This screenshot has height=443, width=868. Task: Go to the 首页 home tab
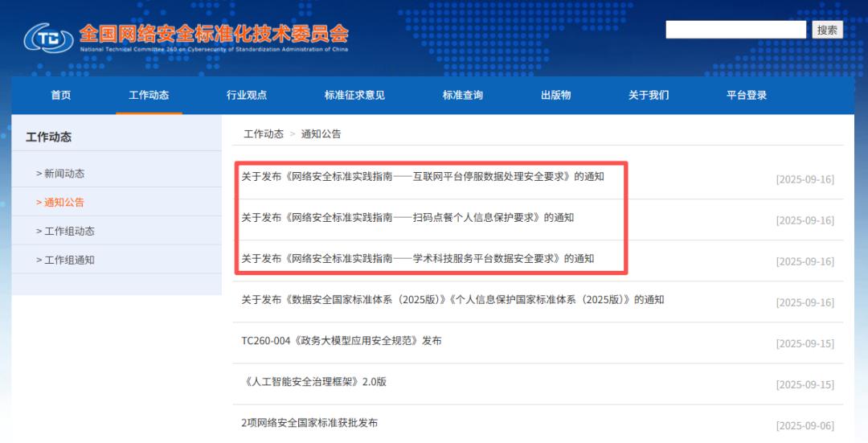61,95
